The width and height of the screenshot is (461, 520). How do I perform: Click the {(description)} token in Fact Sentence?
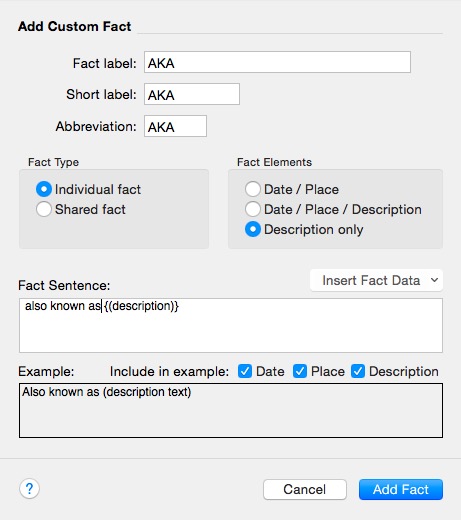(141, 306)
